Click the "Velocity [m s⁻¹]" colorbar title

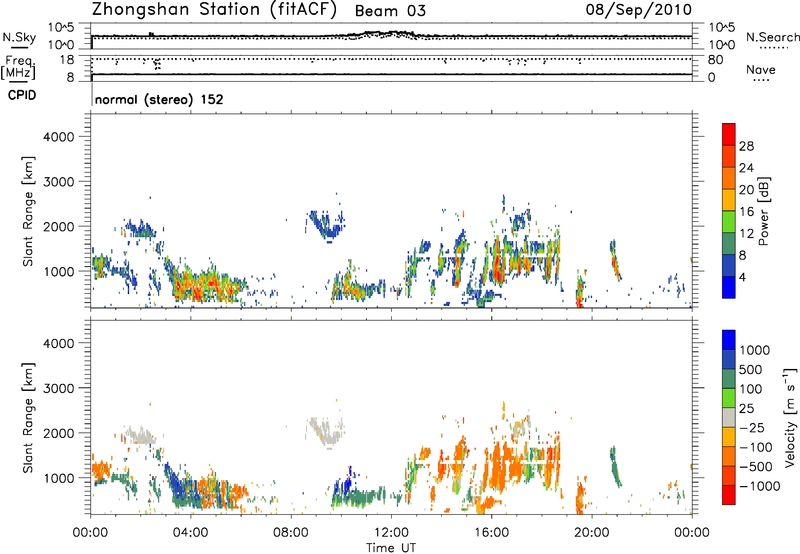click(x=791, y=417)
